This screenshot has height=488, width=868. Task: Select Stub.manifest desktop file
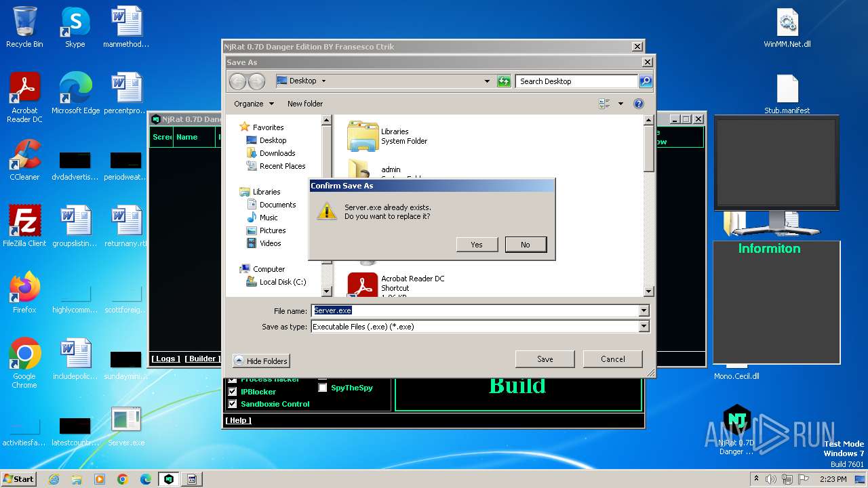tap(787, 94)
